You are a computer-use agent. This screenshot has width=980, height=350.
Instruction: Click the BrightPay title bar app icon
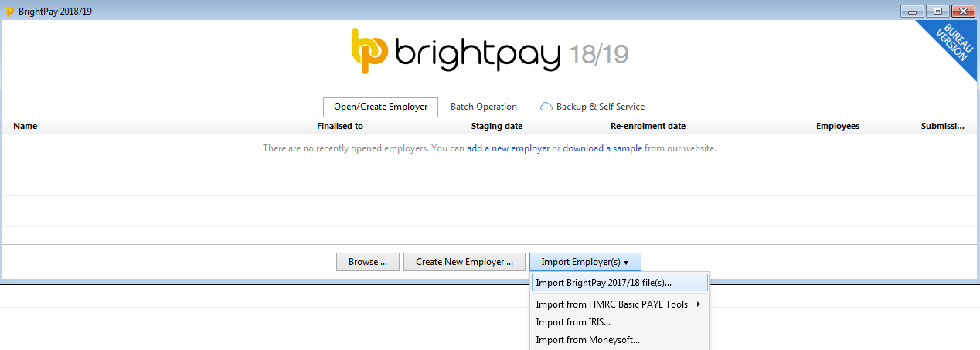point(9,11)
